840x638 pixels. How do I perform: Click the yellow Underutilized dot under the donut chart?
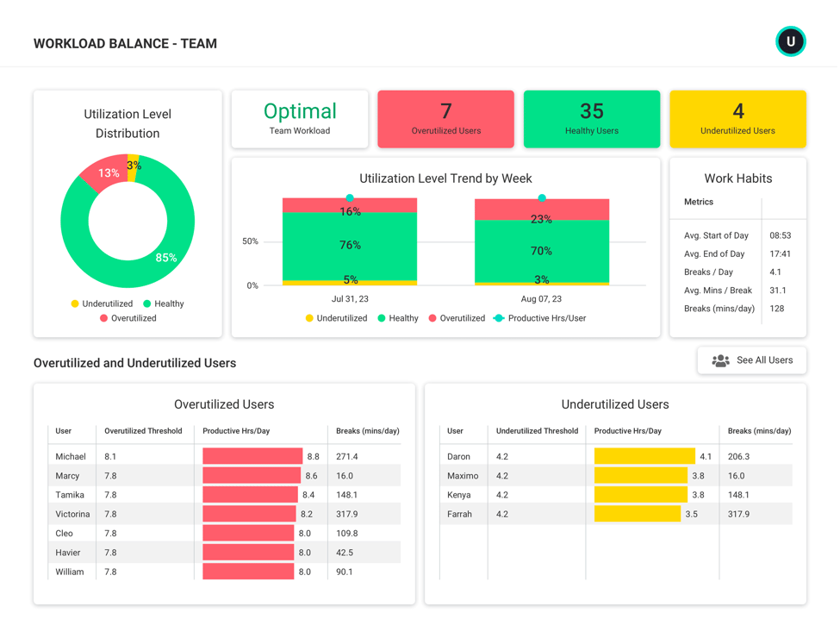click(74, 303)
